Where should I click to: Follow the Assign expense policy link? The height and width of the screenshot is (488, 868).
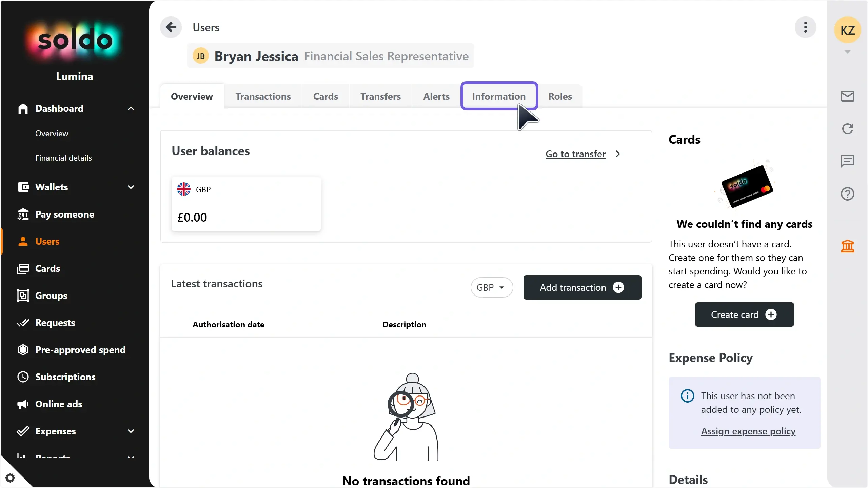pos(748,431)
